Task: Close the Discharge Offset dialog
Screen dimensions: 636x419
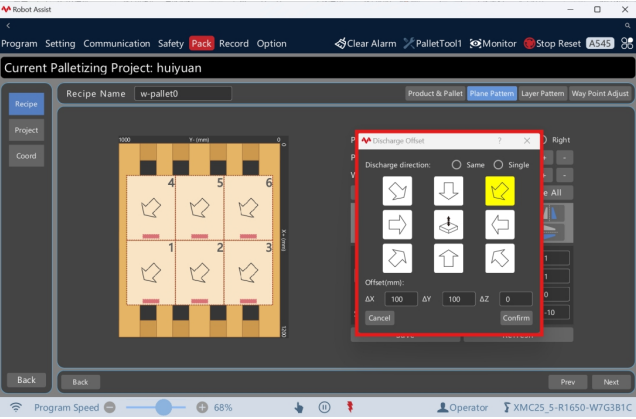Action: [527, 141]
